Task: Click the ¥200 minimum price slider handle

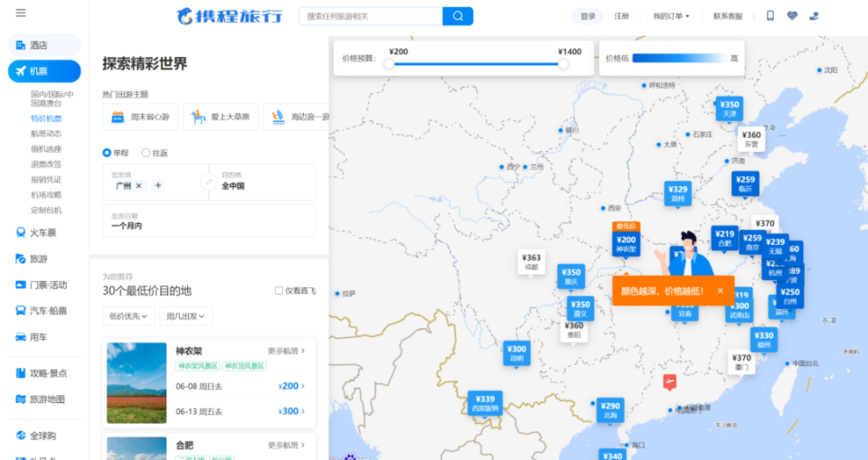Action: pos(389,64)
